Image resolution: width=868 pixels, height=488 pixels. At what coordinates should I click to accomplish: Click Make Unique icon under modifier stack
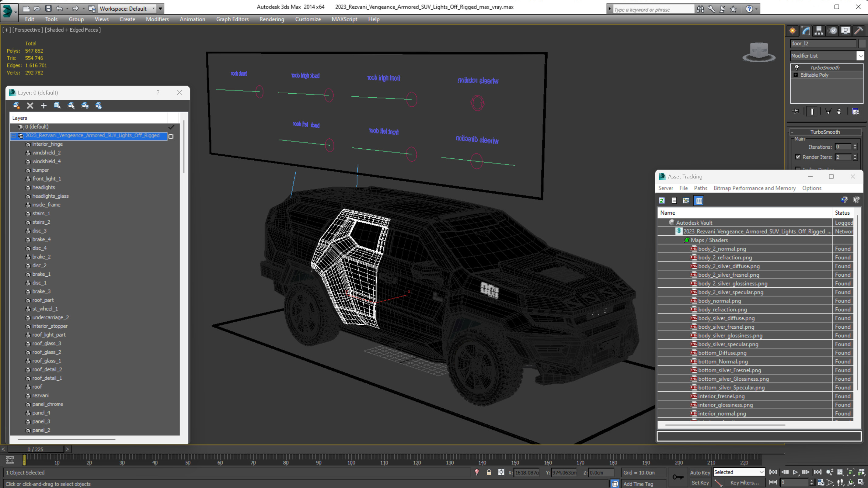[x=828, y=112]
